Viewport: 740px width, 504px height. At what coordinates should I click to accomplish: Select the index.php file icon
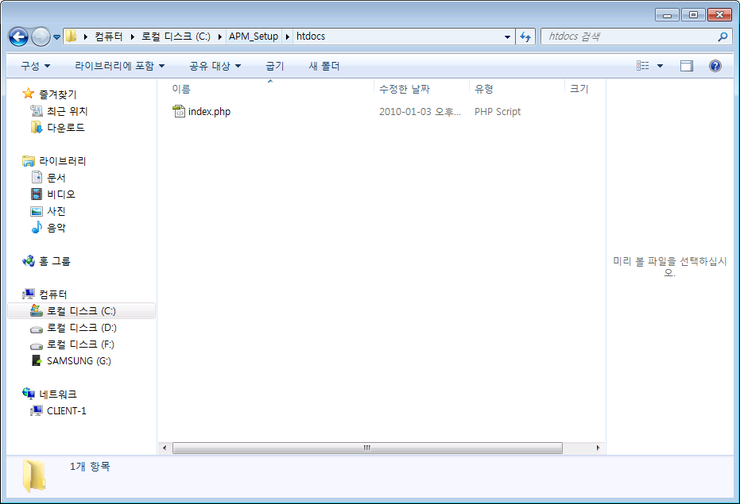point(178,111)
